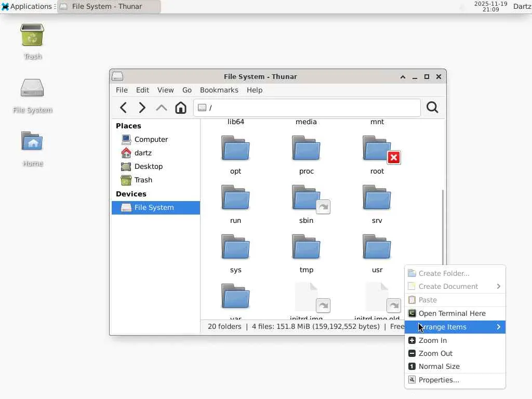Image resolution: width=532 pixels, height=399 pixels.
Task: Open dartz home in Places sidebar
Action: [156, 153]
